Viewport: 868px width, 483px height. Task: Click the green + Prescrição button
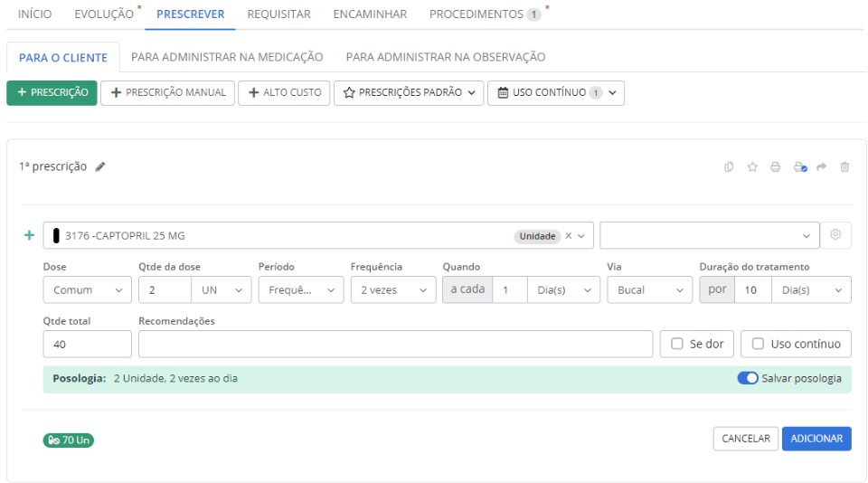(x=52, y=92)
